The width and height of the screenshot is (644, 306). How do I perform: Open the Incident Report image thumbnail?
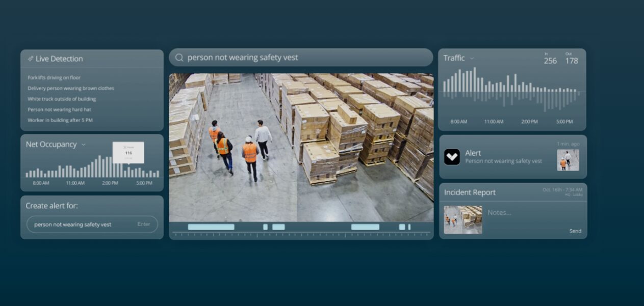pos(462,220)
